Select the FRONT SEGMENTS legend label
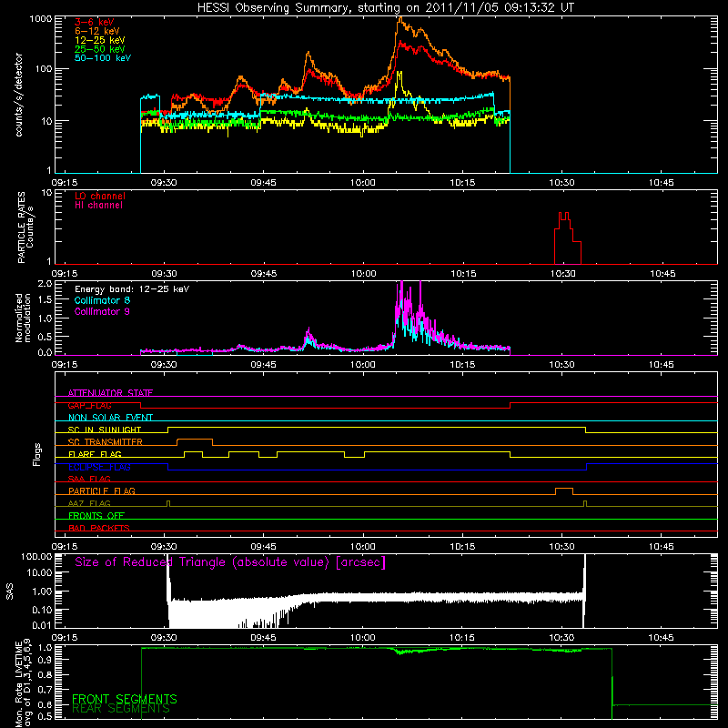The height and width of the screenshot is (728, 728). pyautogui.click(x=125, y=699)
